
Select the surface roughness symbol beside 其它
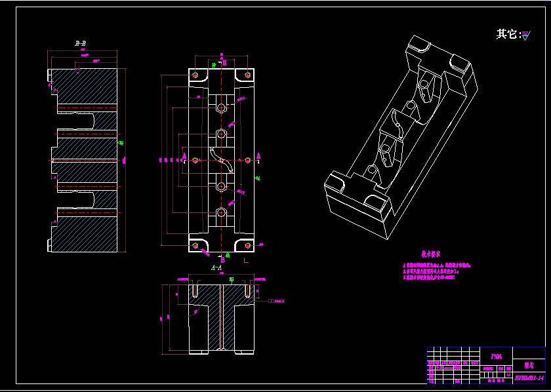click(x=525, y=35)
